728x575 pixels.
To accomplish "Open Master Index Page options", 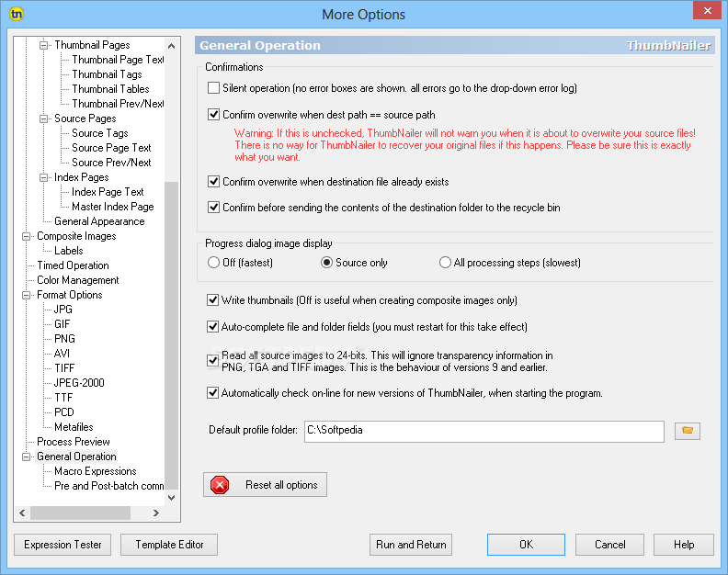I will tap(113, 207).
